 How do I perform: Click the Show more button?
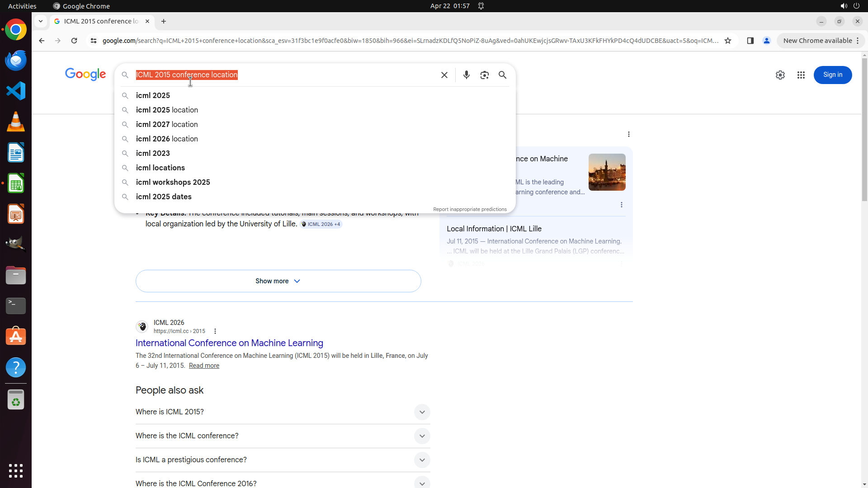[x=278, y=281]
